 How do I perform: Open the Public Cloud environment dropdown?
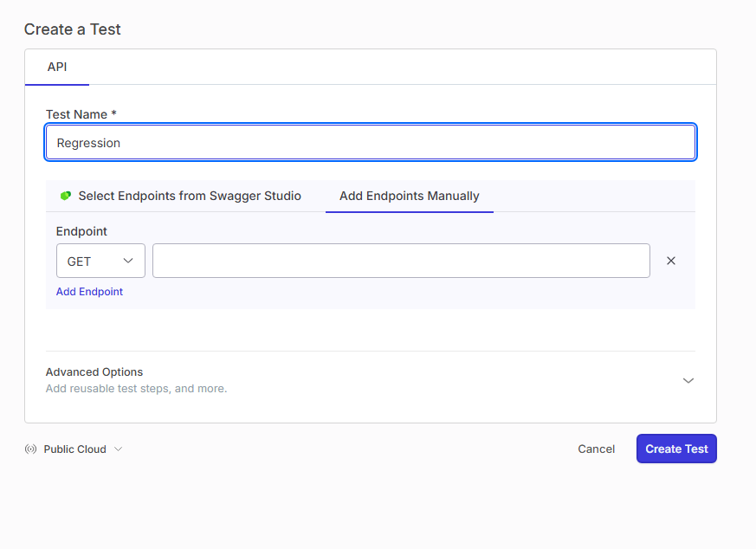(x=74, y=449)
